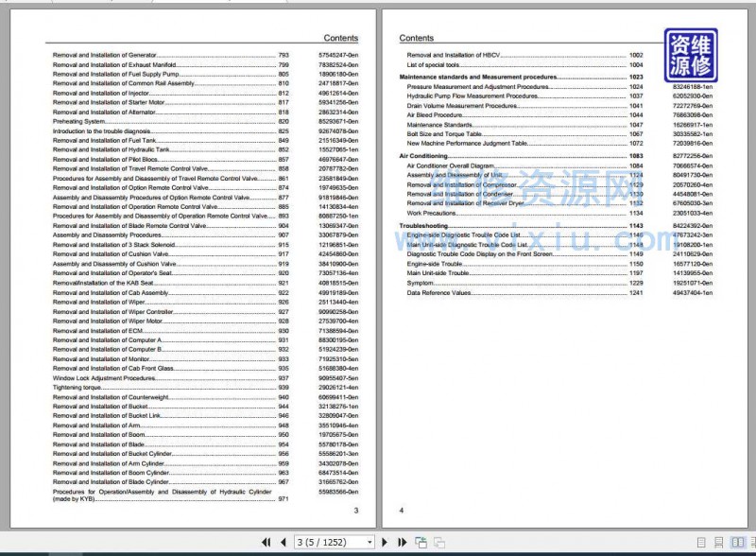Click 'Removal and Installation of Cab Assembly'
The image size is (756, 556).
coord(111,293)
